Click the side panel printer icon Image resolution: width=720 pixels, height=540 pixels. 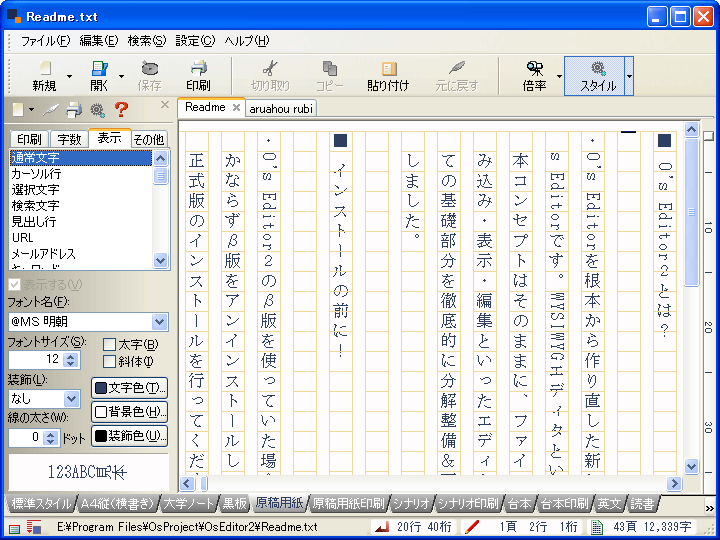[x=74, y=110]
